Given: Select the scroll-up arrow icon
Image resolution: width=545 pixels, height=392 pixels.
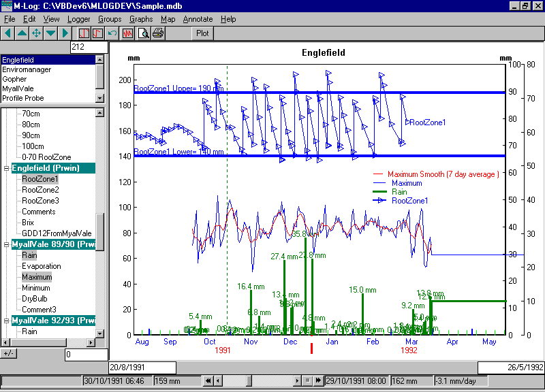Looking at the screenshot, I should click(20, 33).
